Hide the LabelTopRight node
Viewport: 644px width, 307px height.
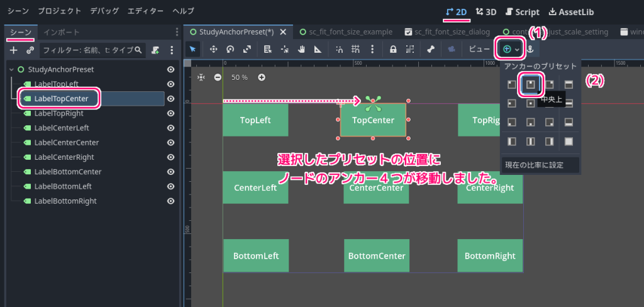[171, 113]
